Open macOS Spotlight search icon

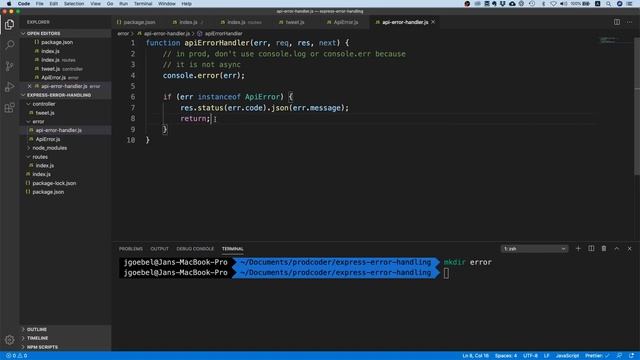(608, 4)
